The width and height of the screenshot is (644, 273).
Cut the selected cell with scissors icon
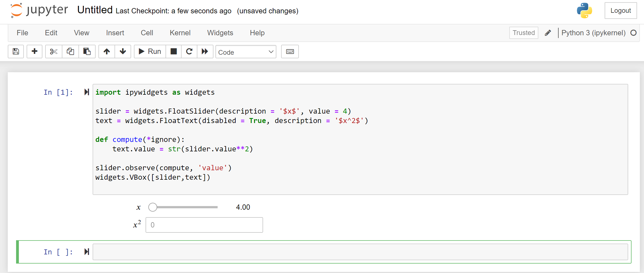(x=53, y=51)
